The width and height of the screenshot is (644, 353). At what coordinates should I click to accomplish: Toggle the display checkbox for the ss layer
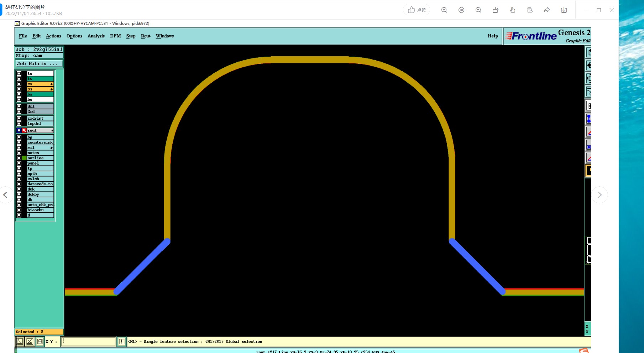click(19, 89)
